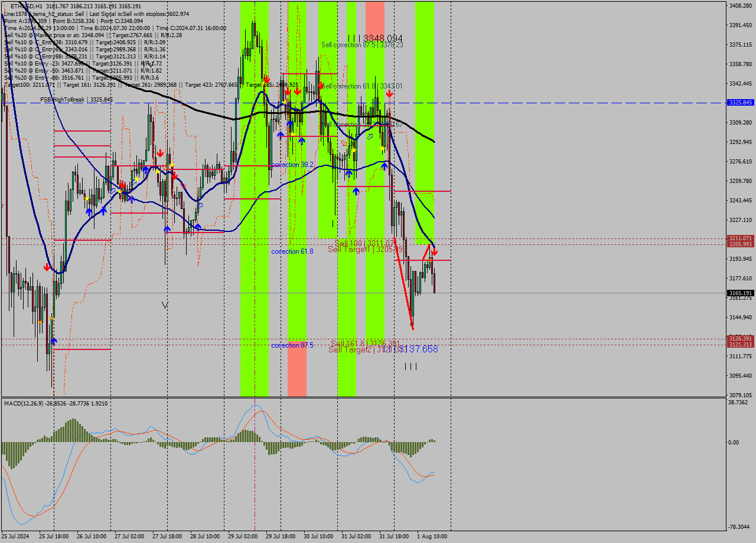Click the blue 'correction 87.5' label
Screen dimensions: 756x543
(x=292, y=345)
